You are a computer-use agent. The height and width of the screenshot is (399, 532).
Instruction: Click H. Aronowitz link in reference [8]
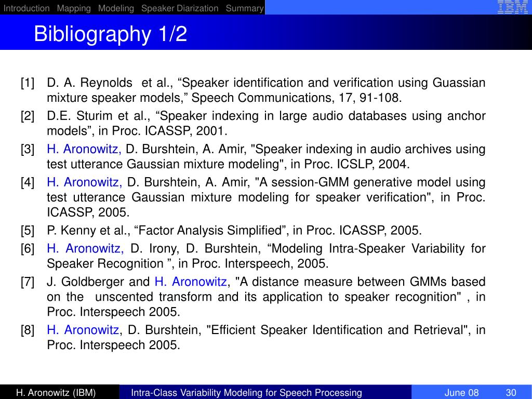[83, 330]
